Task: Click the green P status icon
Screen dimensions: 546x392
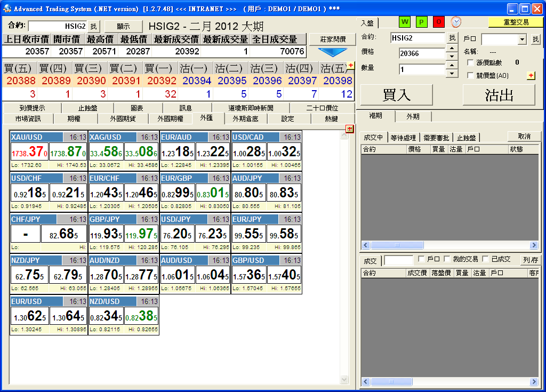Action: 421,22
